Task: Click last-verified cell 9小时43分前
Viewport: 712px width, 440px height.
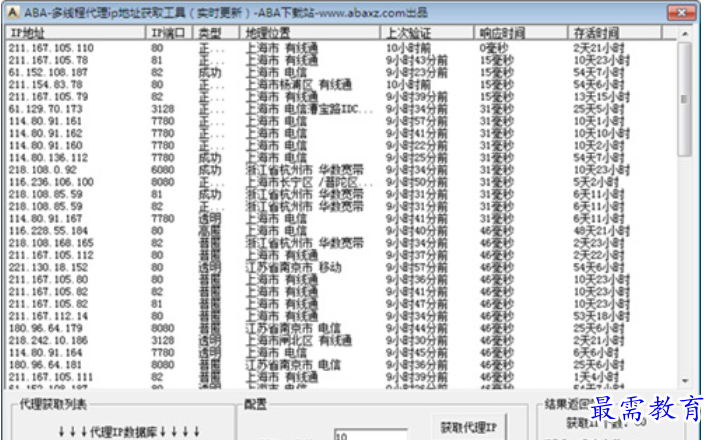Action: coord(416,60)
